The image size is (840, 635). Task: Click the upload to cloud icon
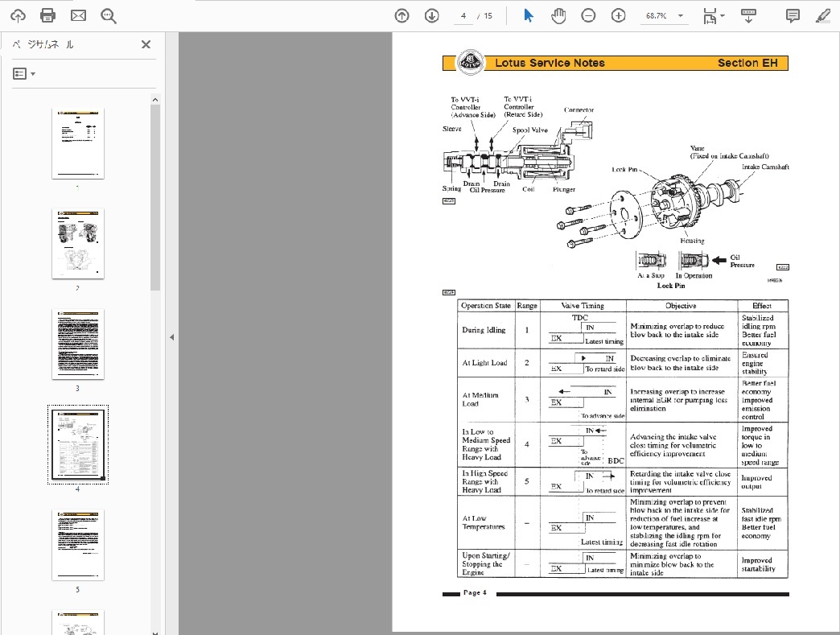18,16
